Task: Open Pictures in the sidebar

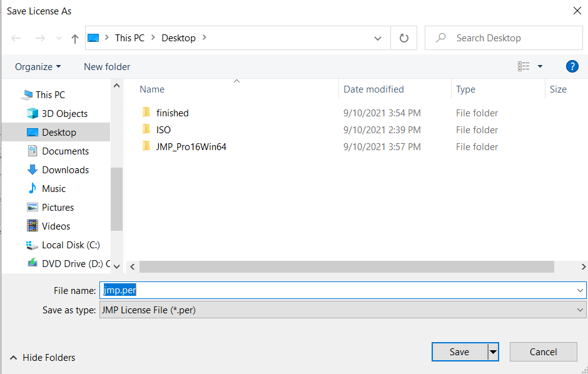Action: coord(58,207)
